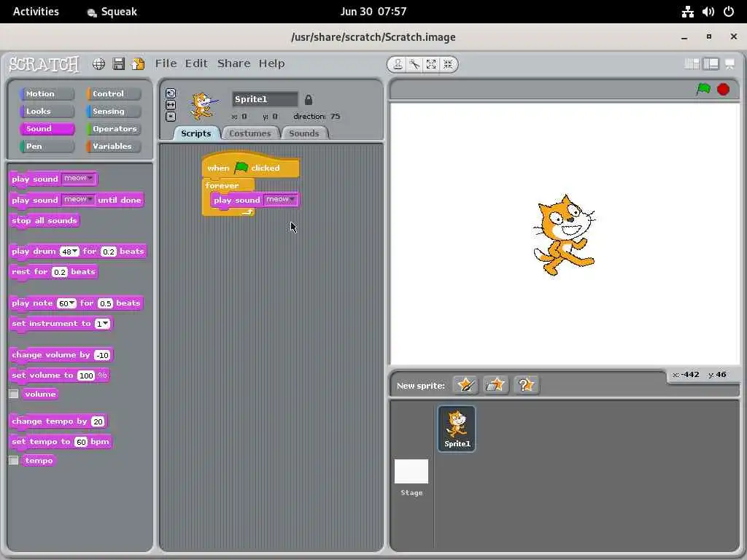Edit the 'rest for' beats value
The width and height of the screenshot is (747, 560).
tap(60, 272)
